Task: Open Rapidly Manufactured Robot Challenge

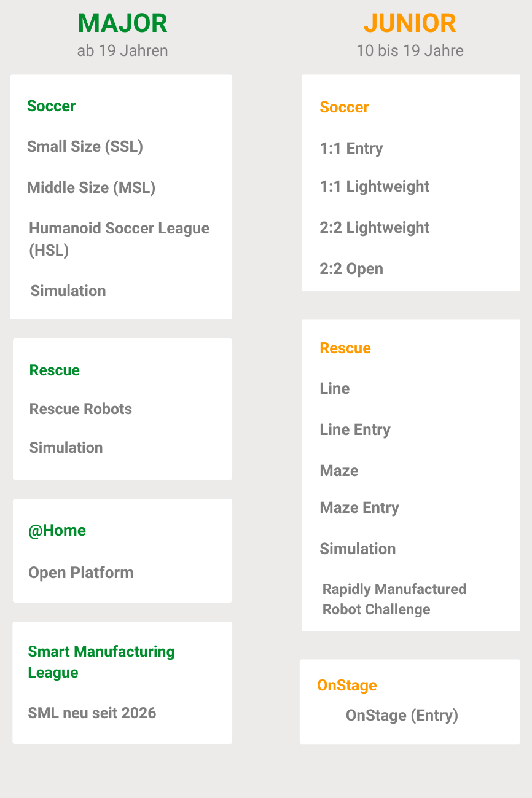Action: point(394,599)
